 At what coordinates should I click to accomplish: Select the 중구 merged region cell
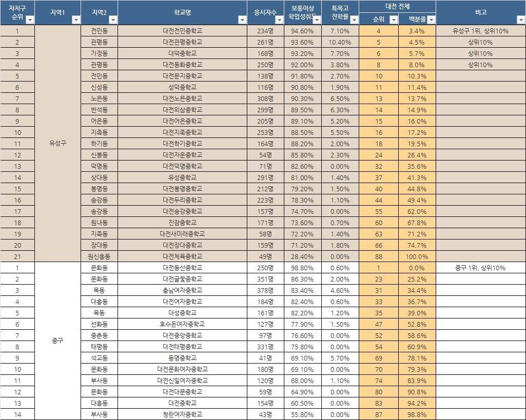point(57,341)
